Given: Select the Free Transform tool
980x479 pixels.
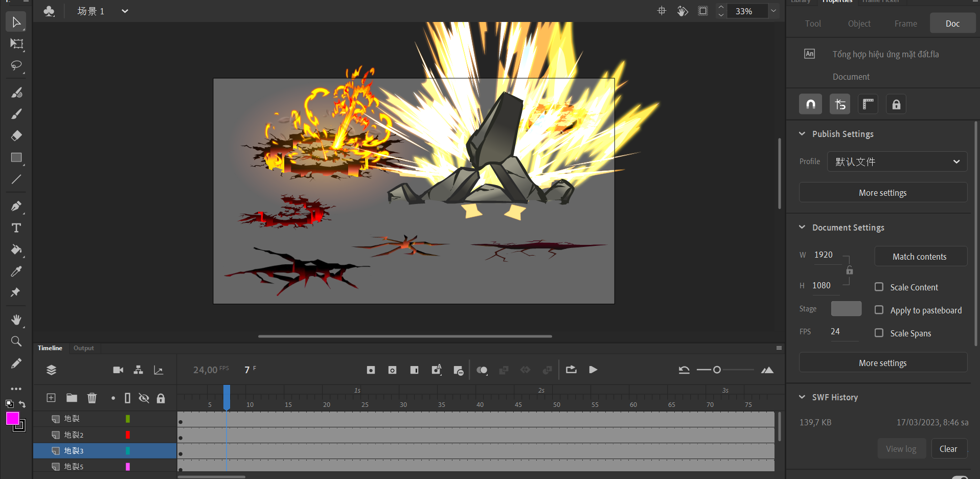Looking at the screenshot, I should [16, 44].
